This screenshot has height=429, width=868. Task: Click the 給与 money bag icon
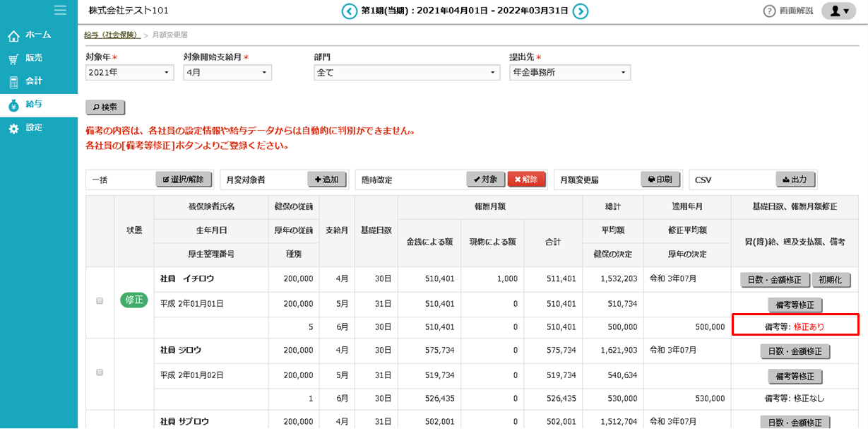coord(13,105)
